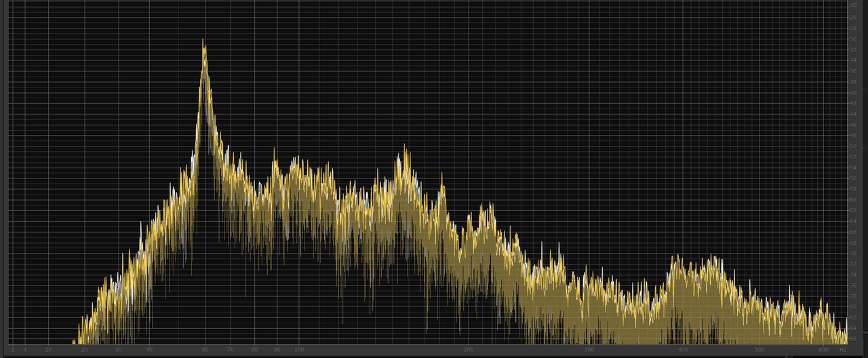Click the -40 dB scale label
Image resolution: width=868 pixels, height=358 pixels.
click(x=853, y=93)
